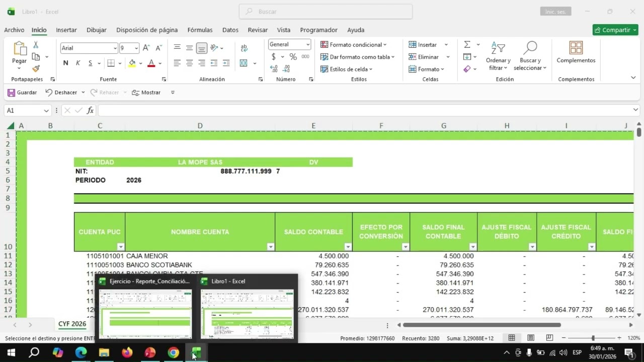Image resolution: width=644 pixels, height=362 pixels.
Task: Open Ordenar y filtrar menu
Action: [x=498, y=56]
